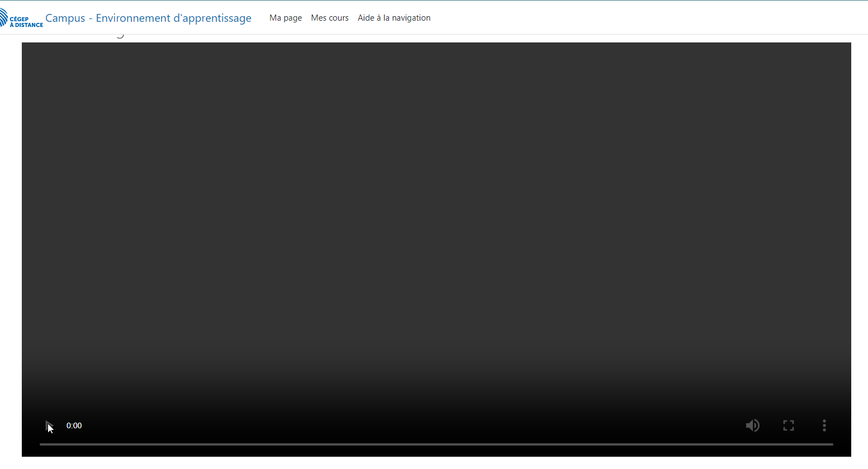This screenshot has width=868, height=469.
Task: Click the striped blue emblem of the logo
Action: pos(3,18)
